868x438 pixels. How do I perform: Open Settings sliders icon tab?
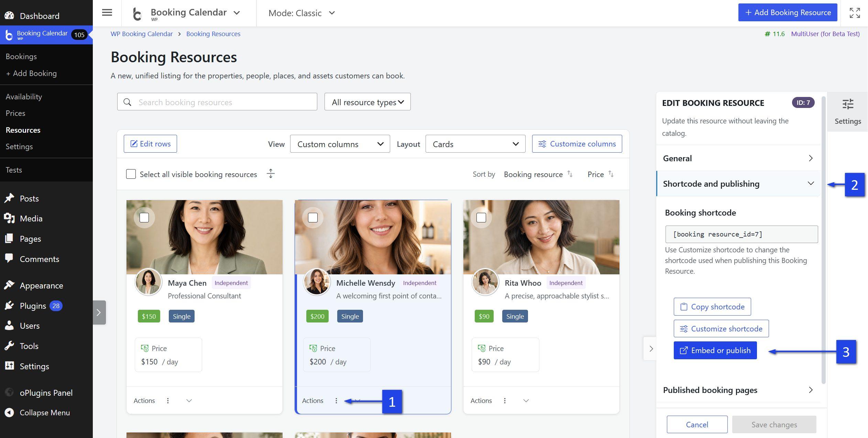point(848,112)
